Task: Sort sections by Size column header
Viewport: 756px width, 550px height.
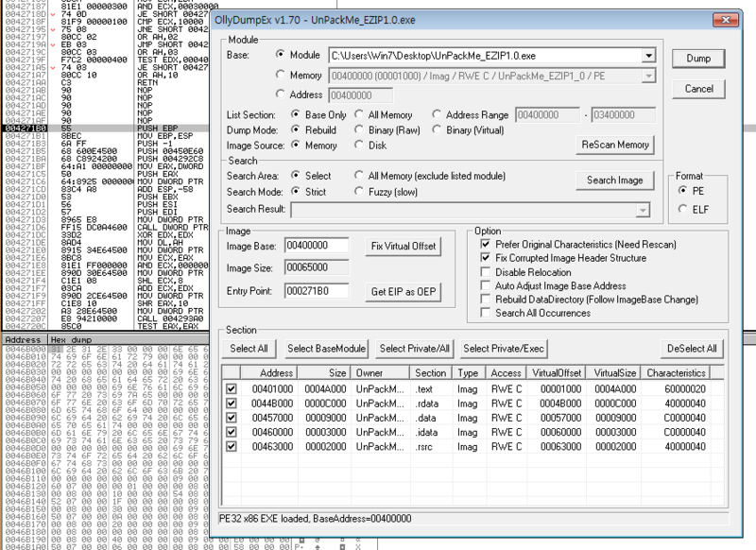Action: [325, 373]
